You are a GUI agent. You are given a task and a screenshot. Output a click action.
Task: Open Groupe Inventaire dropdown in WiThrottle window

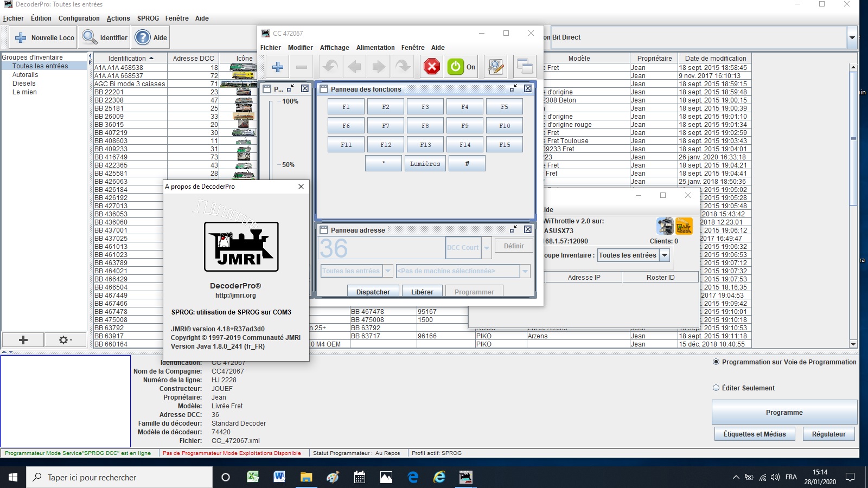click(x=664, y=255)
